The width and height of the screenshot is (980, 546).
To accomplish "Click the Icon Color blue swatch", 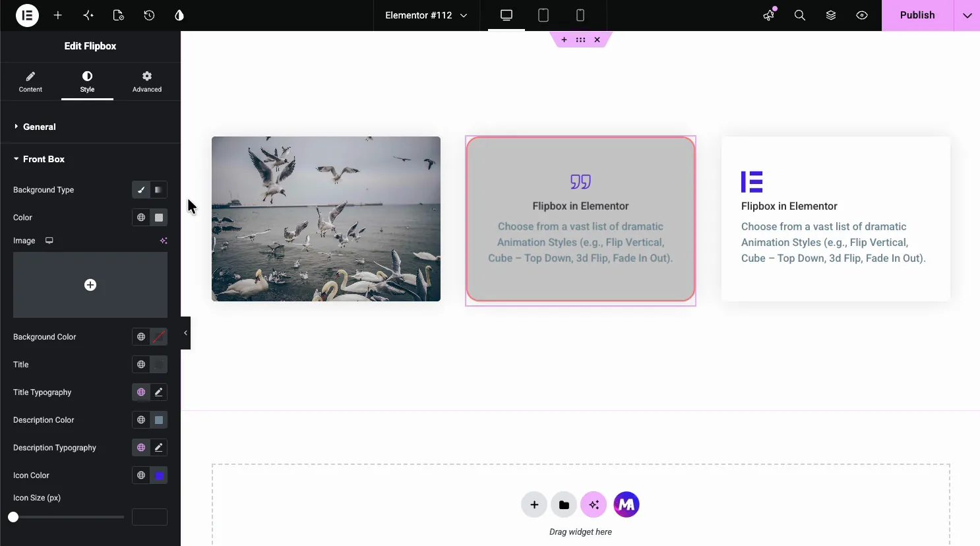I will (x=159, y=475).
